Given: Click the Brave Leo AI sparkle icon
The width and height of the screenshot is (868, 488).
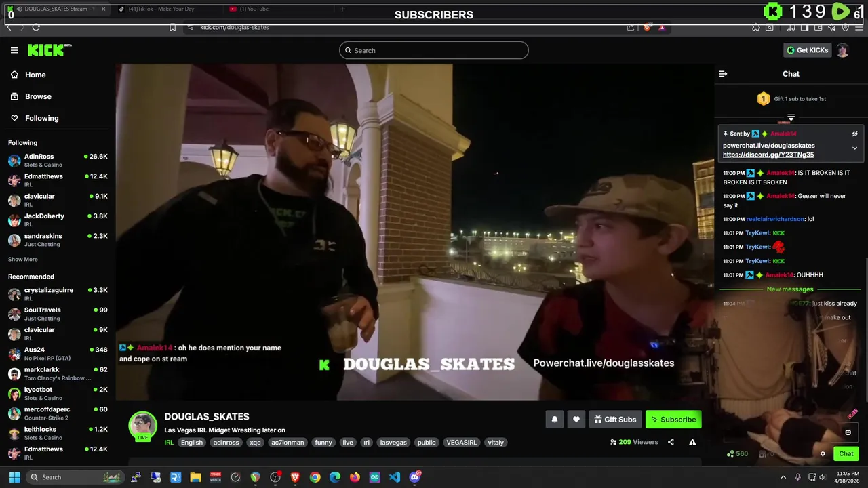Looking at the screenshot, I should [831, 27].
